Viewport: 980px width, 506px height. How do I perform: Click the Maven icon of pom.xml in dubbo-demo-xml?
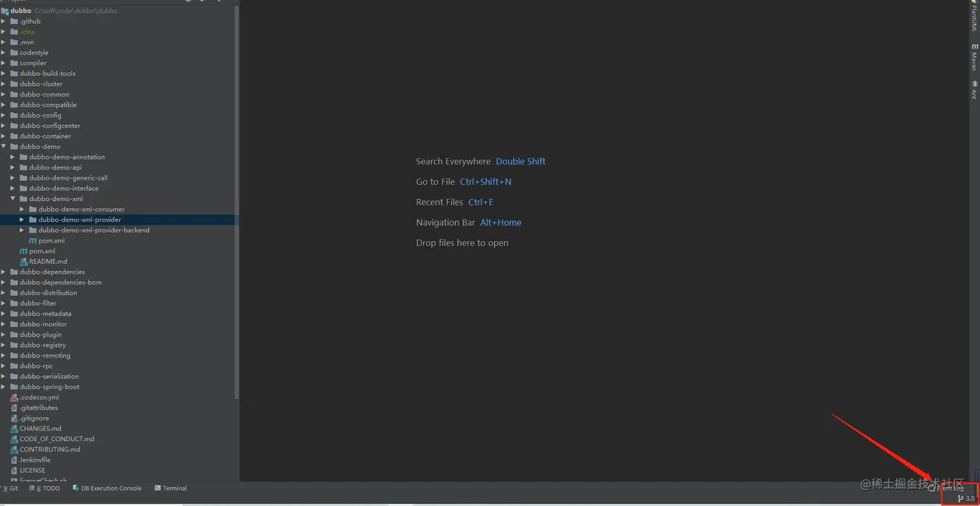tap(33, 241)
